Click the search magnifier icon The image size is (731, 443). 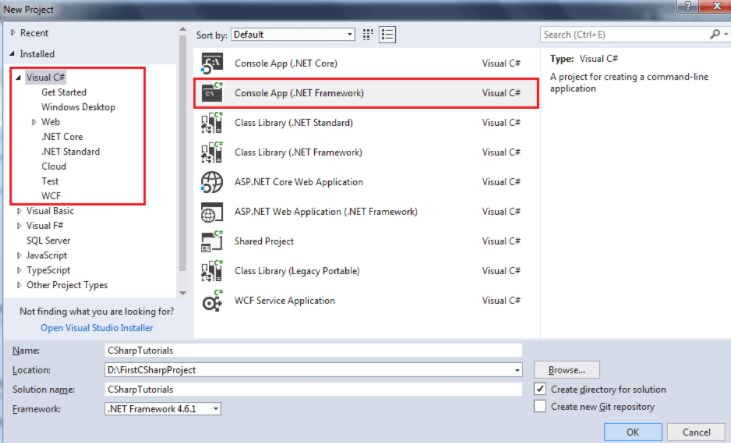(x=714, y=35)
